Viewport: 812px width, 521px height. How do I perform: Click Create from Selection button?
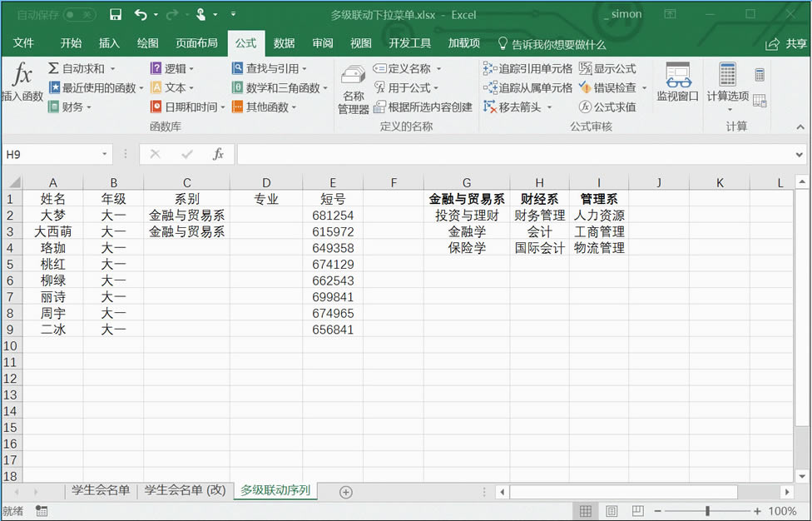tap(423, 107)
